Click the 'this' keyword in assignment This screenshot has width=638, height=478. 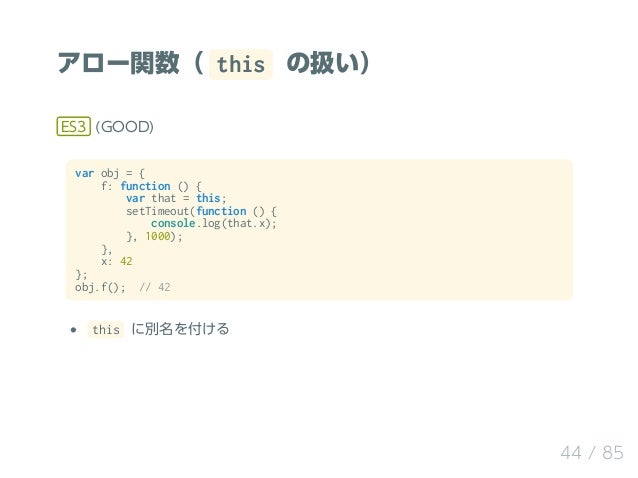tap(208, 198)
